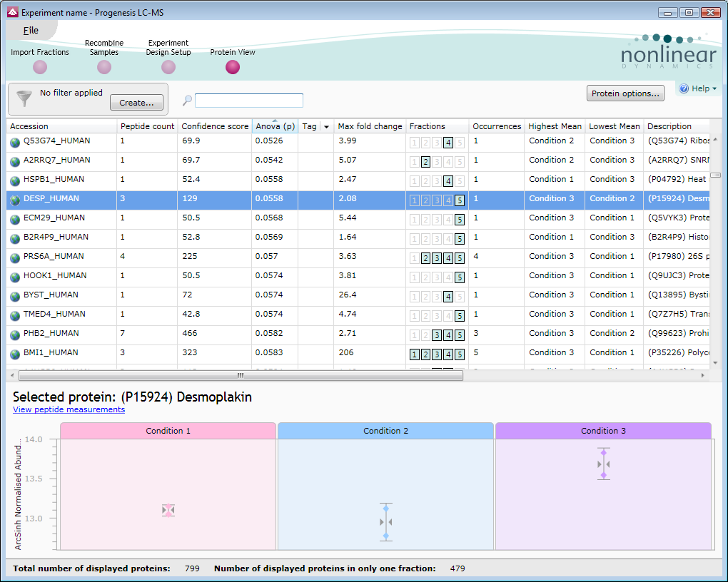Toggle fraction 5 box for DESP_HUMAN
Screen dimensions: 728x582
click(x=460, y=200)
